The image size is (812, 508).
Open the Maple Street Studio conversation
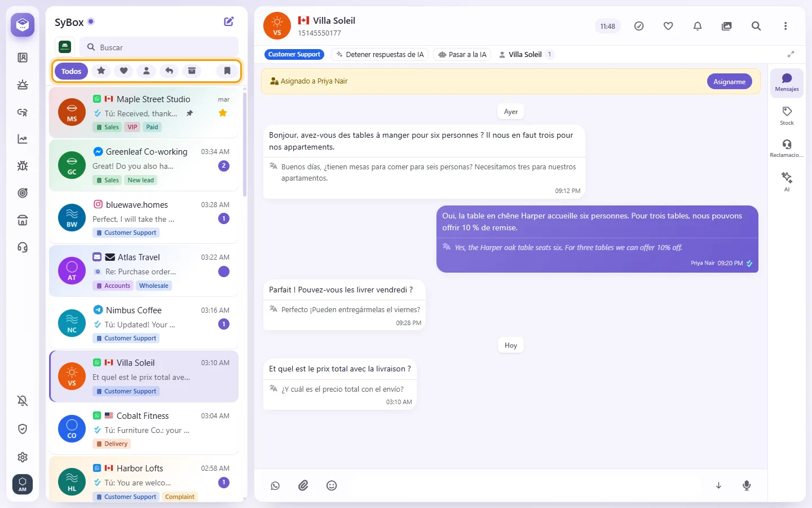pos(144,112)
